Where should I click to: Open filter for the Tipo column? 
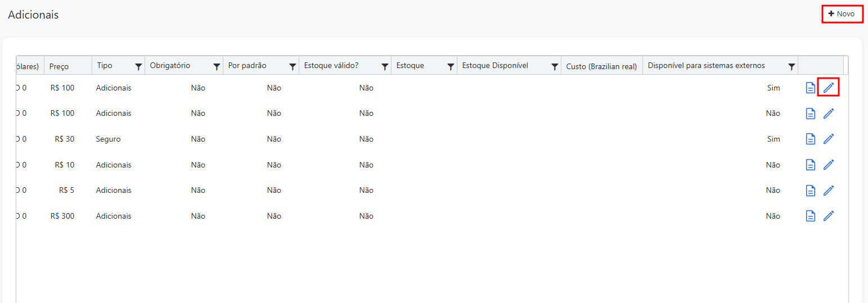point(138,66)
